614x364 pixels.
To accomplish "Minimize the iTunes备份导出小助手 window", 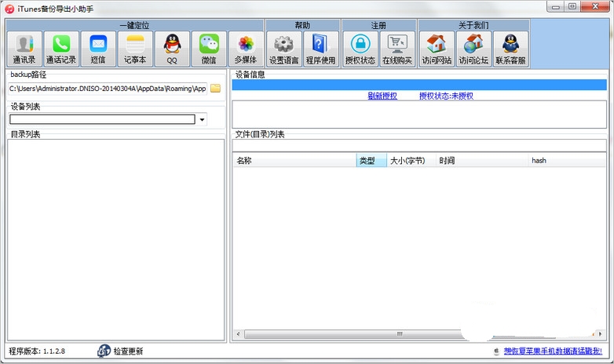I will tap(556, 6).
